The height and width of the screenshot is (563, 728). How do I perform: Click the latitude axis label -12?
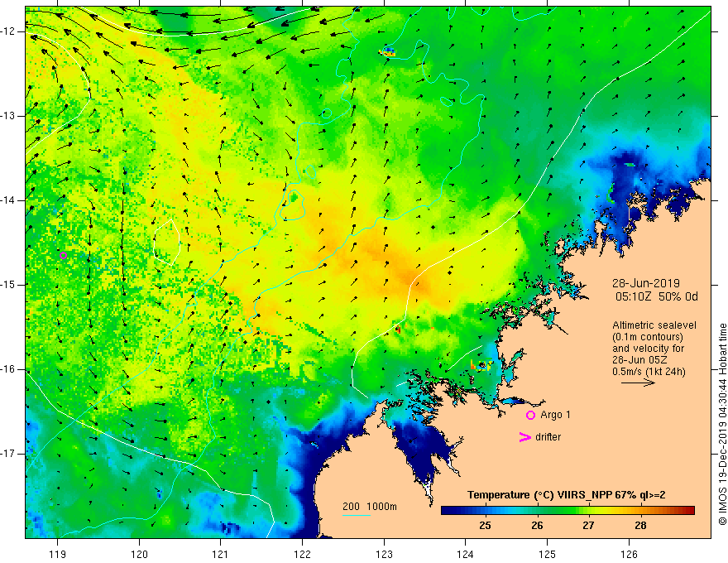tap(8, 31)
